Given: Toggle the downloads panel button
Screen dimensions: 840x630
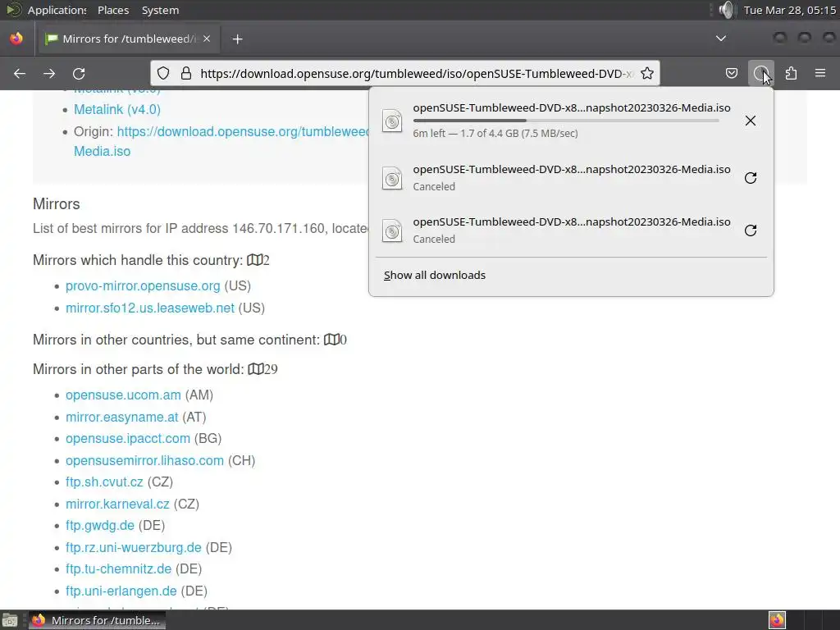Looking at the screenshot, I should [x=761, y=73].
